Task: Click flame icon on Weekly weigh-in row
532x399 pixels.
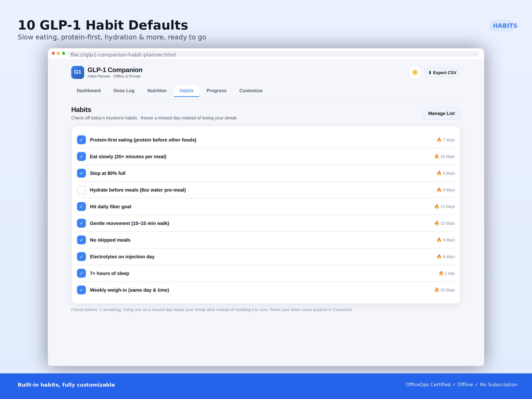Action: (437, 290)
